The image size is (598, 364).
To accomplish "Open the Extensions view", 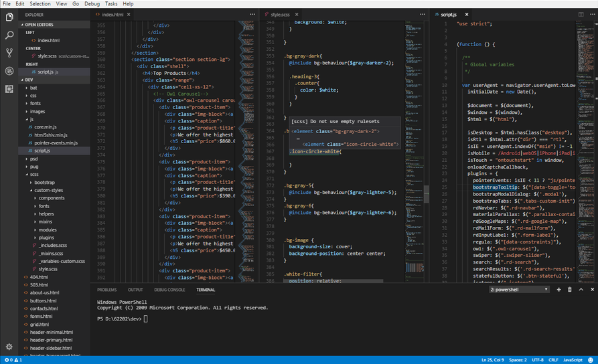I will click(9, 88).
